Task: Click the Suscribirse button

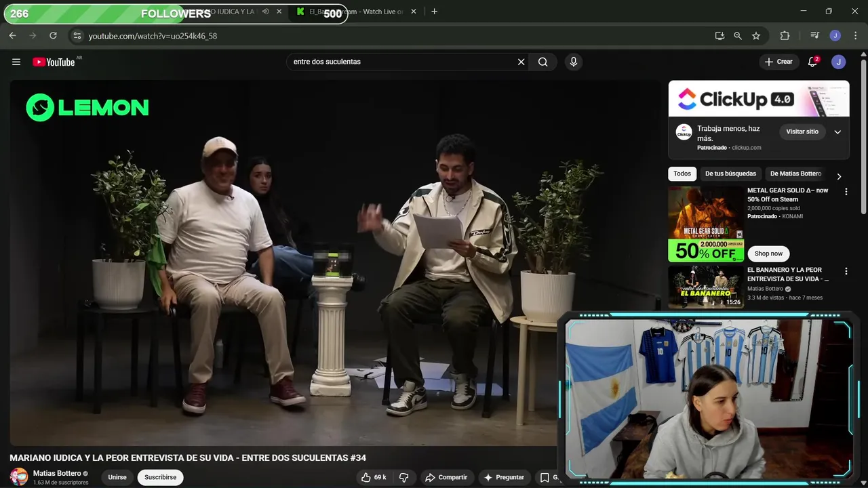Action: [160, 477]
